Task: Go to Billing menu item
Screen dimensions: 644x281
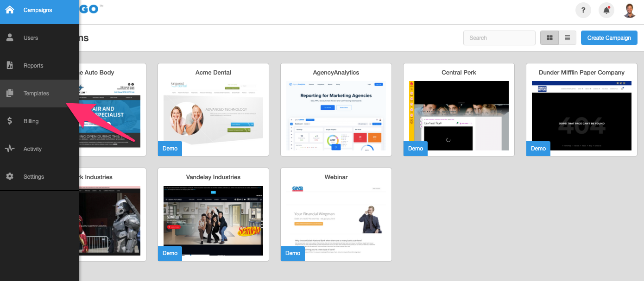Action: pyautogui.click(x=39, y=121)
